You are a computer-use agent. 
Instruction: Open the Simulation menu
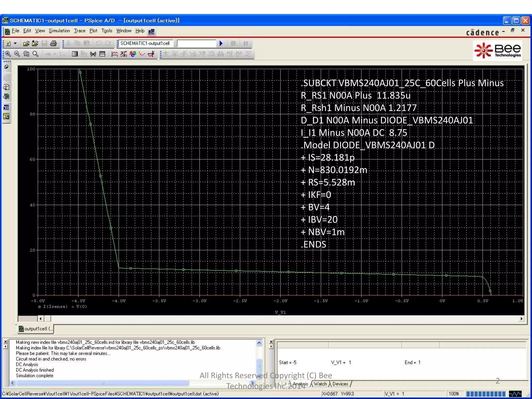(59, 31)
